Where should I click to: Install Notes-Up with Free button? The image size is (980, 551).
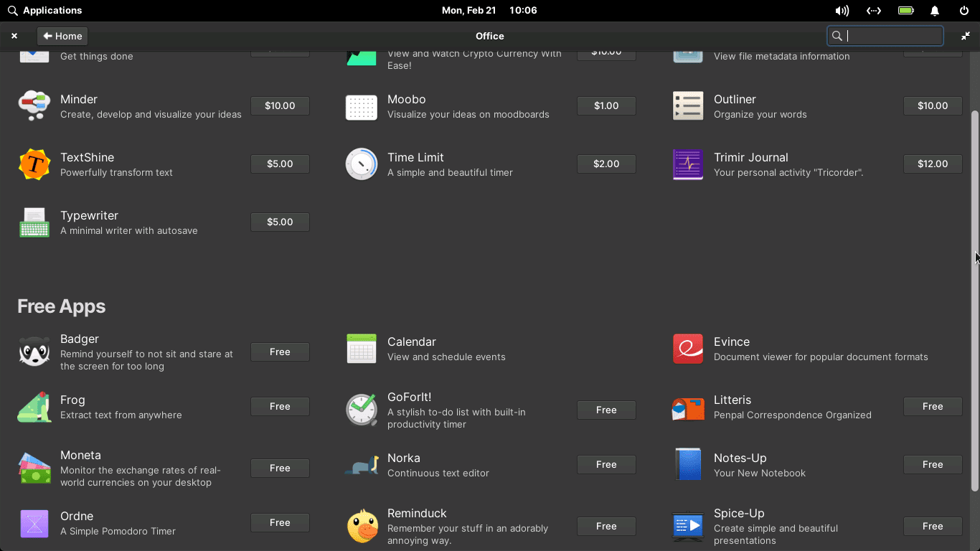point(933,464)
